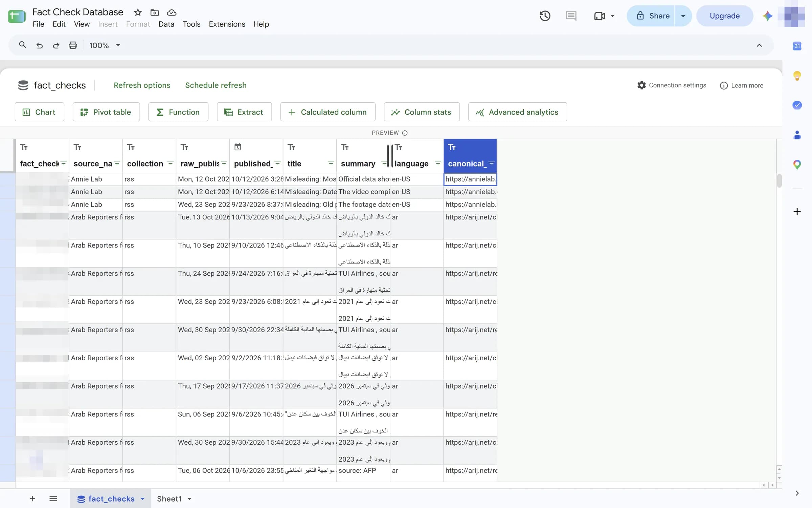Click the move to folder icon
Screen dimensions: 812x508
click(x=155, y=13)
